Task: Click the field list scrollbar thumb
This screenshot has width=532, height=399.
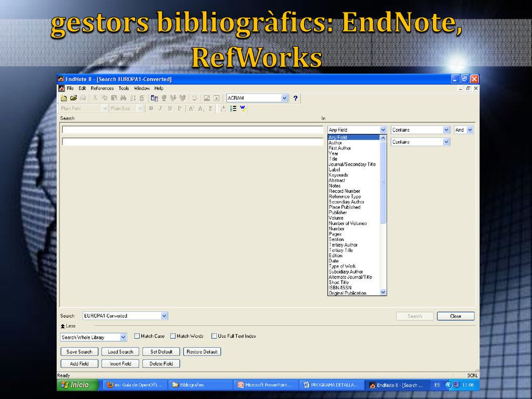Action: 383,182
